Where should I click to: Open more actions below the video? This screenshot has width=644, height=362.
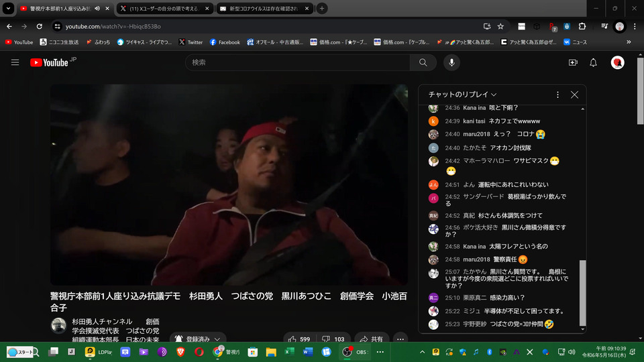click(x=400, y=339)
